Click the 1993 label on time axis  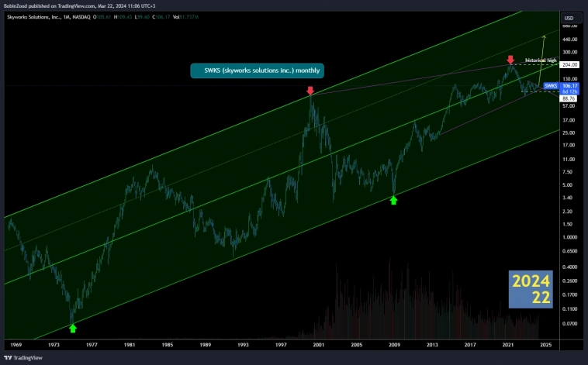[x=243, y=345]
